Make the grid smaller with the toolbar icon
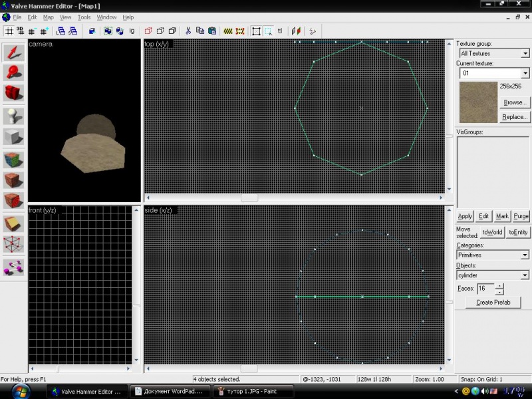532x399 pixels. (x=31, y=31)
